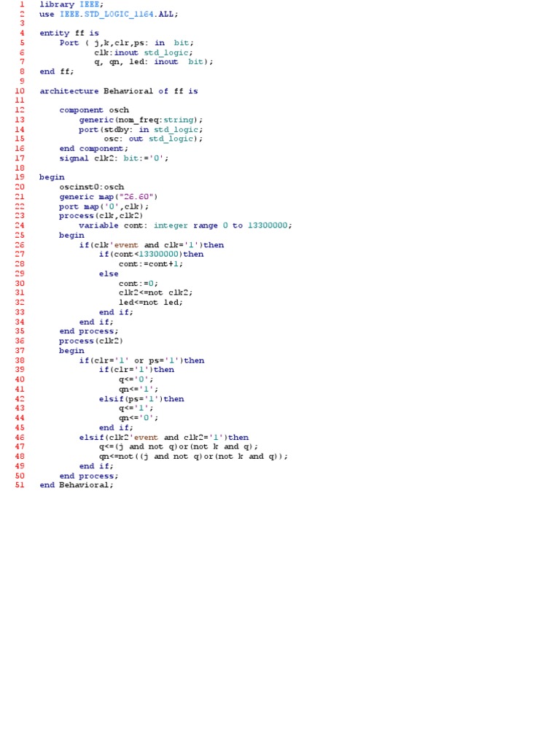
Task: Click the 'led<=not led;' line
Action: point(150,303)
